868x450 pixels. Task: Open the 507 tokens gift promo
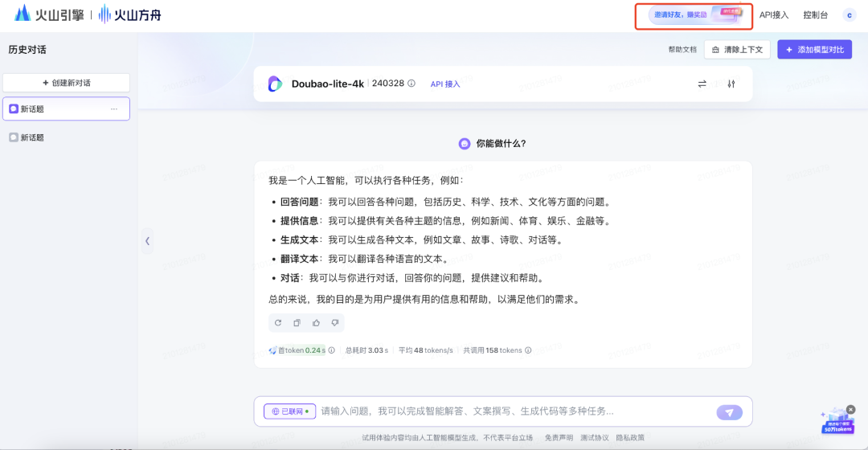pos(837,422)
